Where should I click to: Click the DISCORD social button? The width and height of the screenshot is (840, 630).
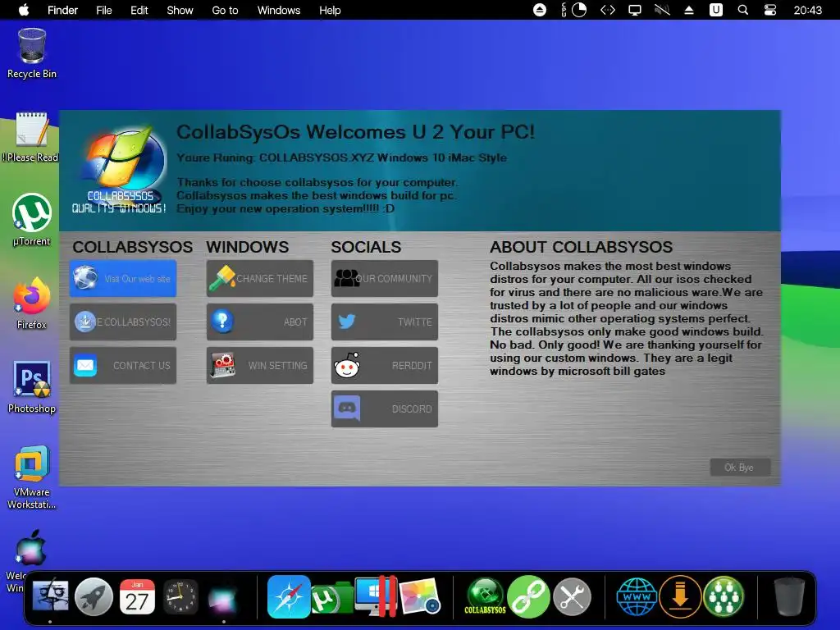click(x=385, y=409)
